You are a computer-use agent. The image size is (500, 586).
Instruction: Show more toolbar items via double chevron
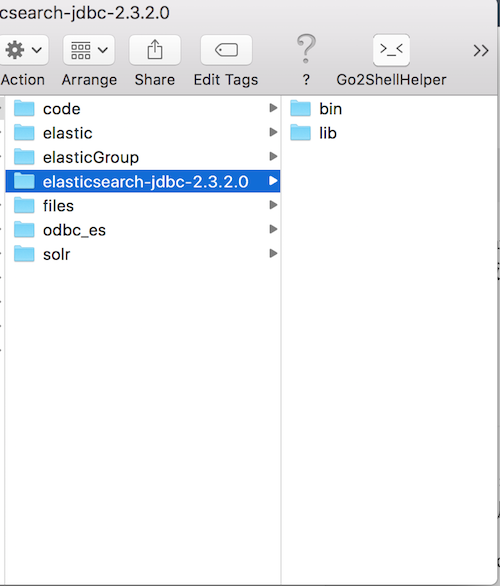481,50
